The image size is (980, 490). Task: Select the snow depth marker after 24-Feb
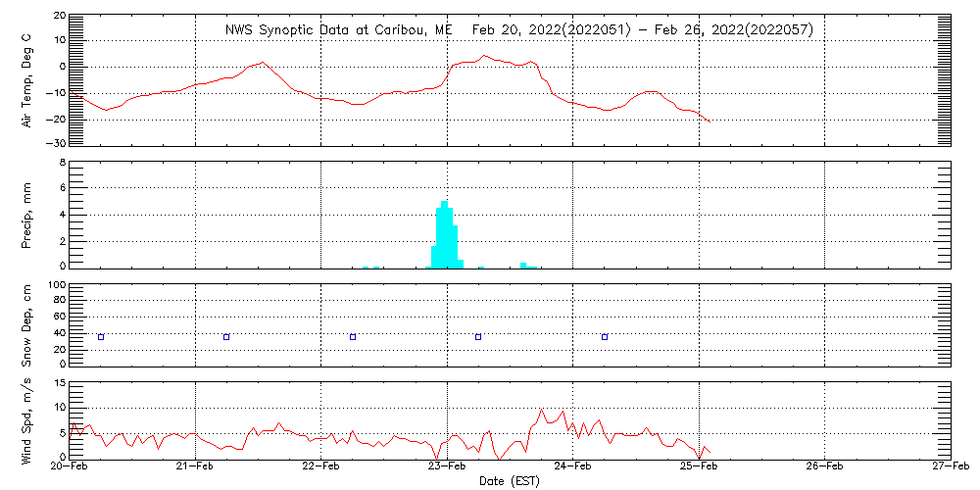[605, 337]
